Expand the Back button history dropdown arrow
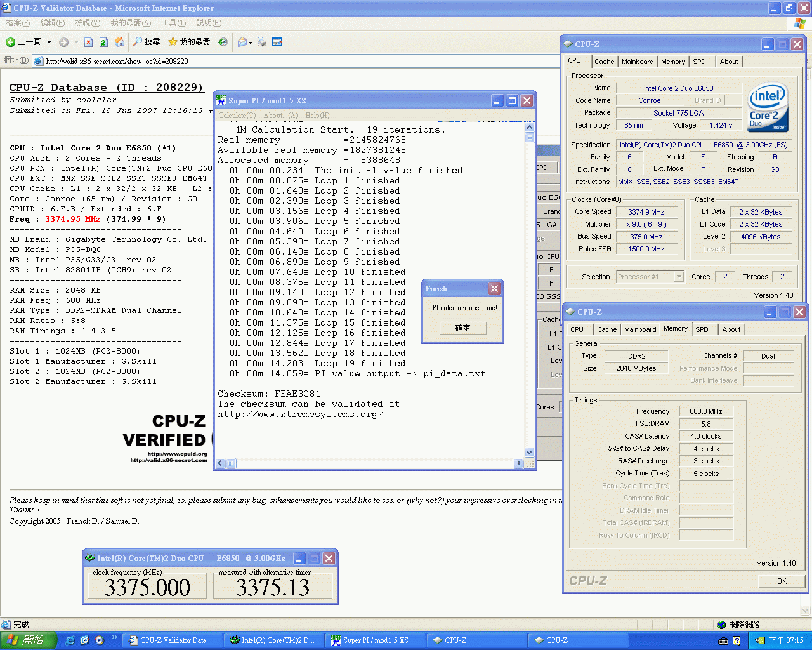Screen dimensions: 812x650 click(49, 43)
